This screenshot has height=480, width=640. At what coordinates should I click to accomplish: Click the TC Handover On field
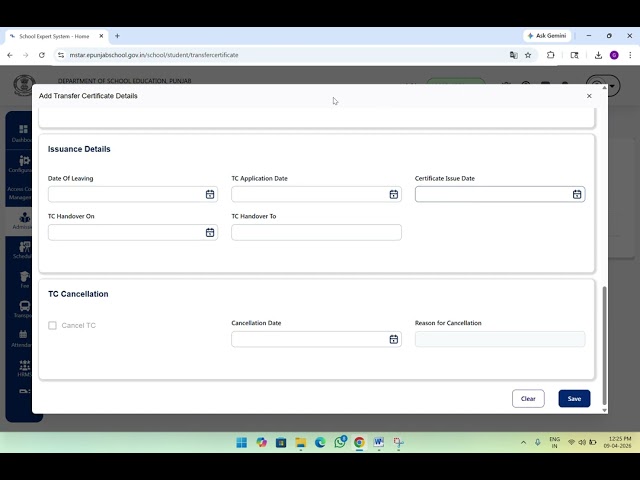[133, 232]
